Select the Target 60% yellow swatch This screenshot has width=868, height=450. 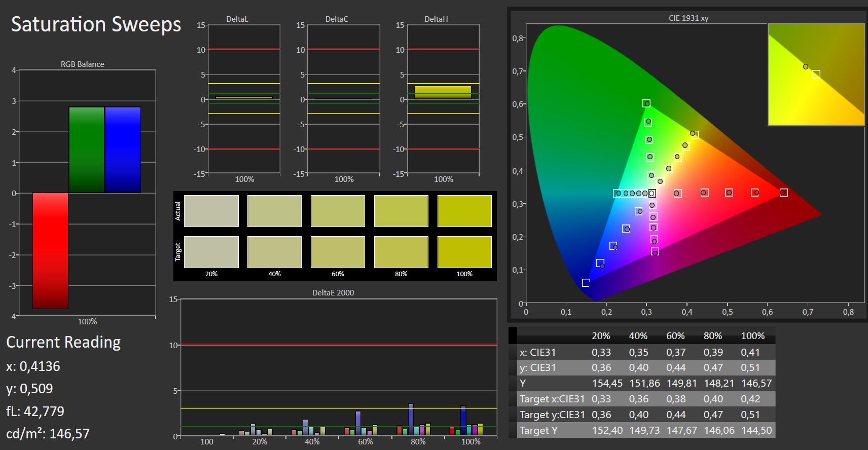point(338,252)
